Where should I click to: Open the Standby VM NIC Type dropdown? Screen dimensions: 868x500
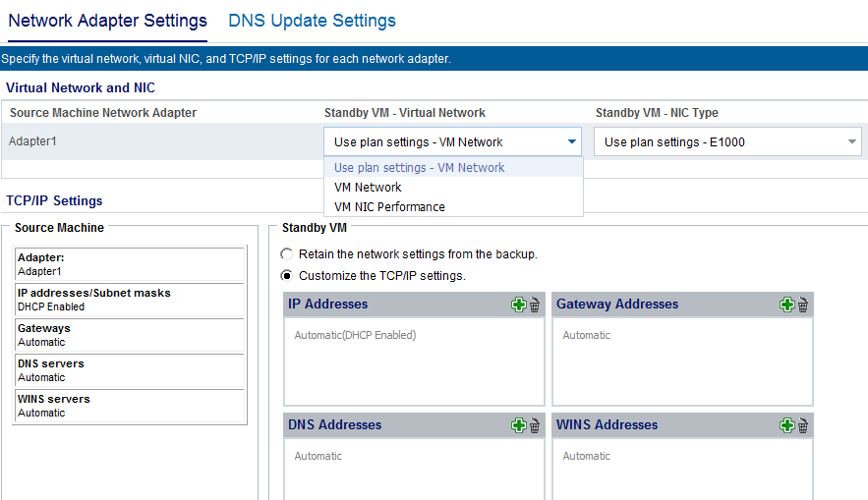pyautogui.click(x=851, y=141)
